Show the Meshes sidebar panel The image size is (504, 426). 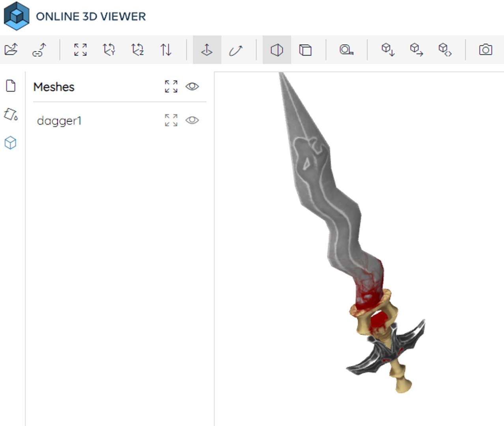pos(11,143)
